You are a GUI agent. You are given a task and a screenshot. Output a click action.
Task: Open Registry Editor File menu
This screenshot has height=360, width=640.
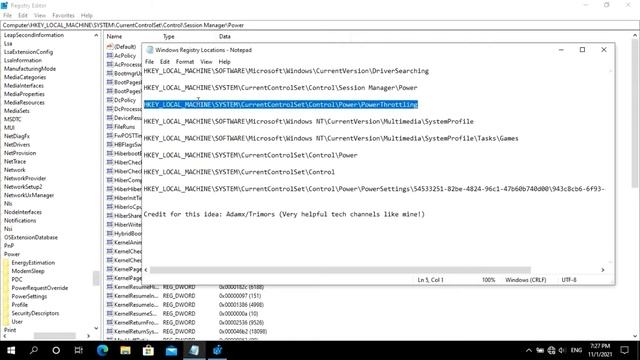tap(7, 16)
